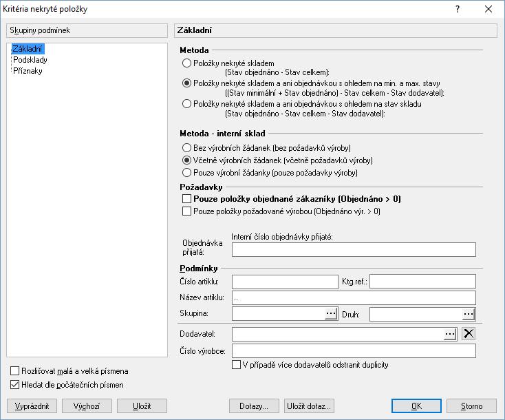Toggle Rozlišovat malá a velká písmena
The height and width of the screenshot is (420, 505).
pos(15,371)
